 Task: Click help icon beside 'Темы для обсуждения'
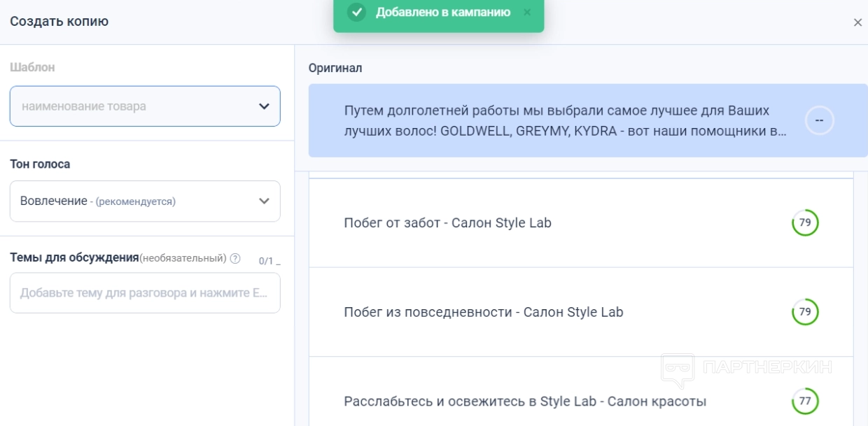[x=235, y=258]
